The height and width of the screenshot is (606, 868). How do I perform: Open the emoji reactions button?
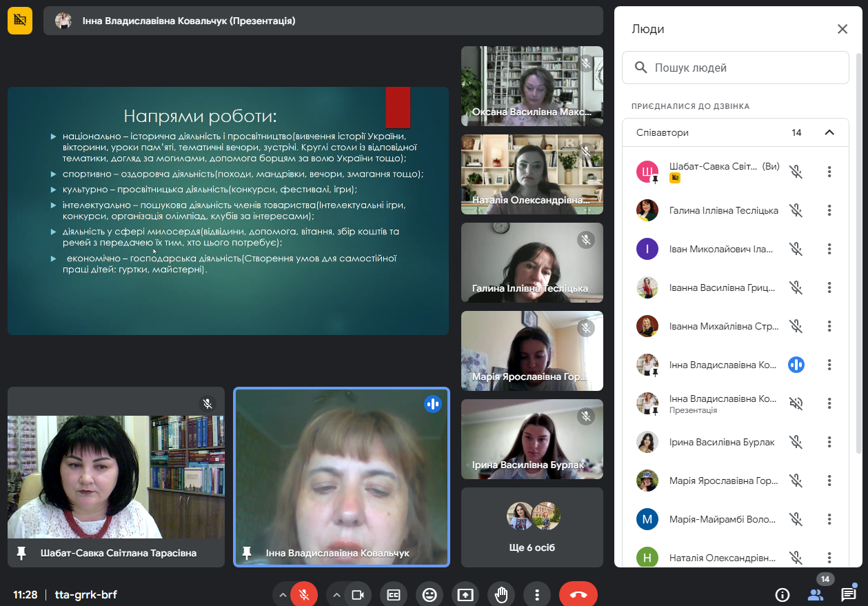pyautogui.click(x=430, y=594)
